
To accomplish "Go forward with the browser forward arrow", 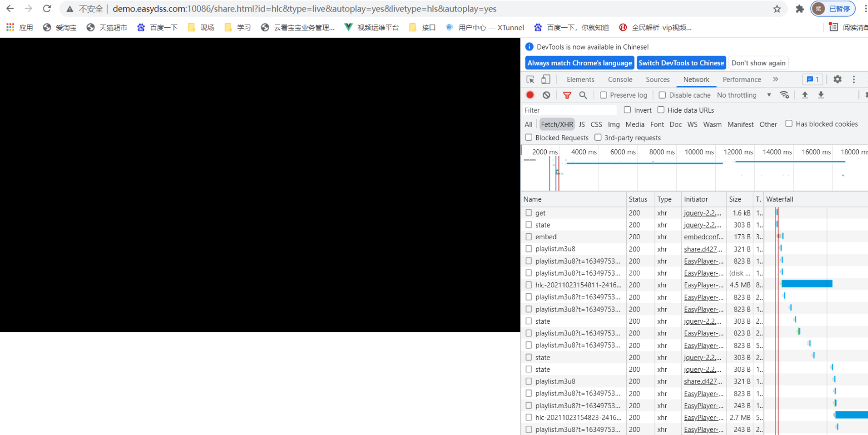I will coord(28,9).
